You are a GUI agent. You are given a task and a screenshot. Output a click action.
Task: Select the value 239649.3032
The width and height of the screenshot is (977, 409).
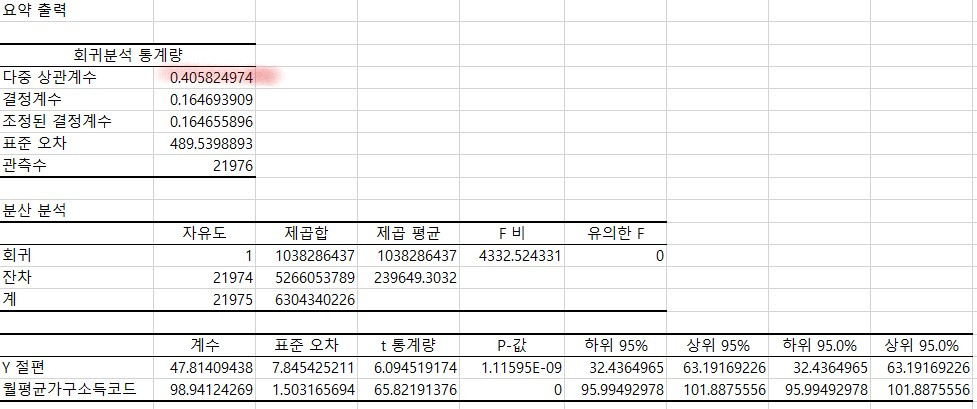coord(416,278)
